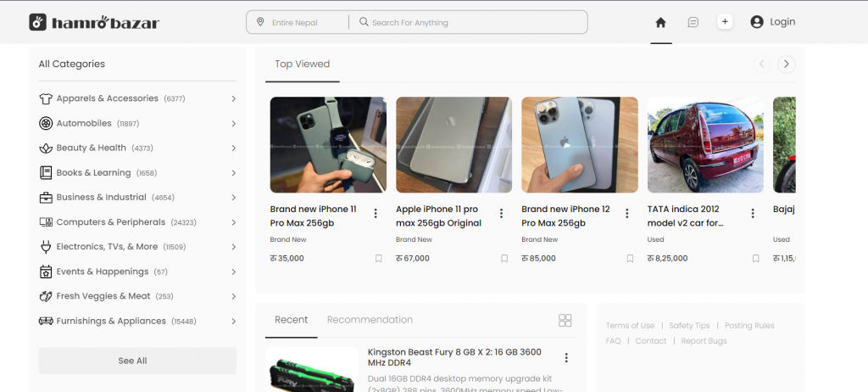
Task: Switch to the Recommendation tab
Action: [370, 320]
